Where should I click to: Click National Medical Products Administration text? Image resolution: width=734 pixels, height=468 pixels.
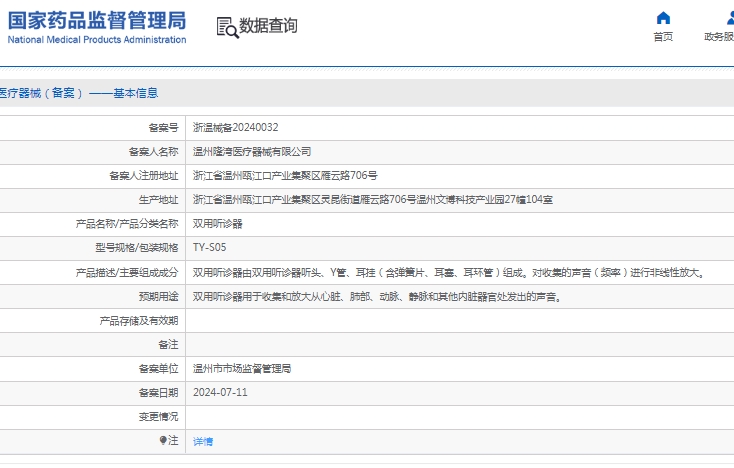tap(97, 40)
